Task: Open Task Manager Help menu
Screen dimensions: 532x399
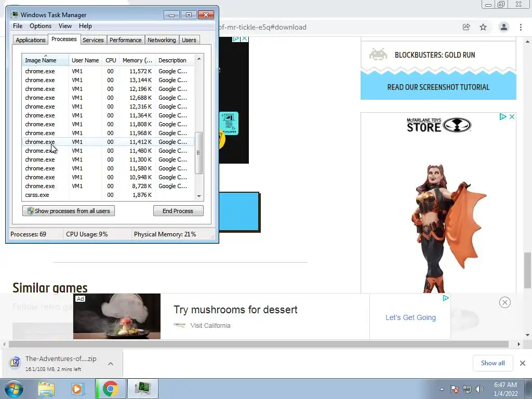Action: pos(85,26)
